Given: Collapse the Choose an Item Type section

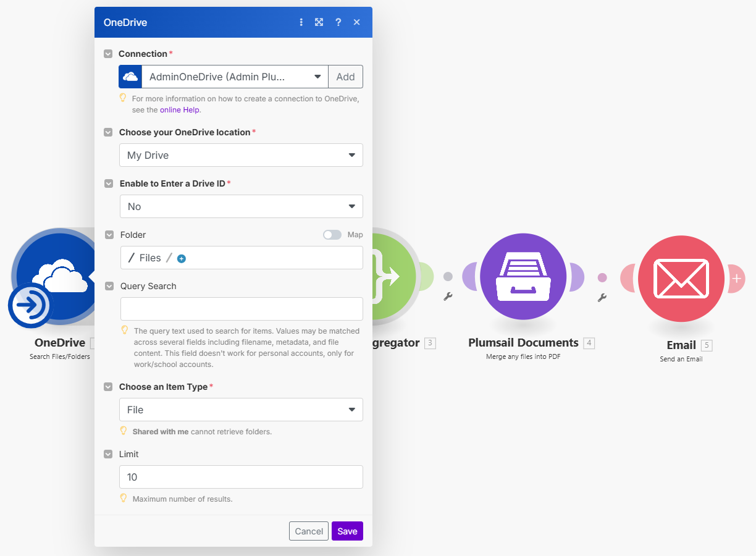Looking at the screenshot, I should pos(108,387).
